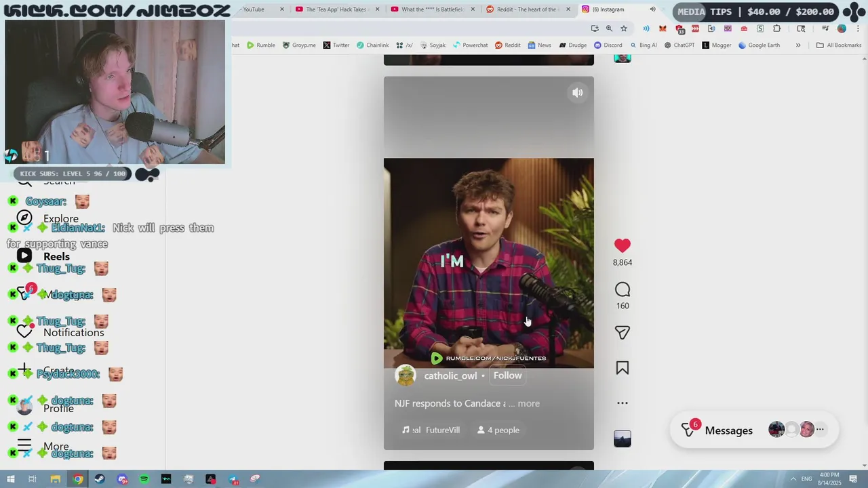Open Steam from the taskbar
The image size is (868, 488).
pyautogui.click(x=100, y=479)
